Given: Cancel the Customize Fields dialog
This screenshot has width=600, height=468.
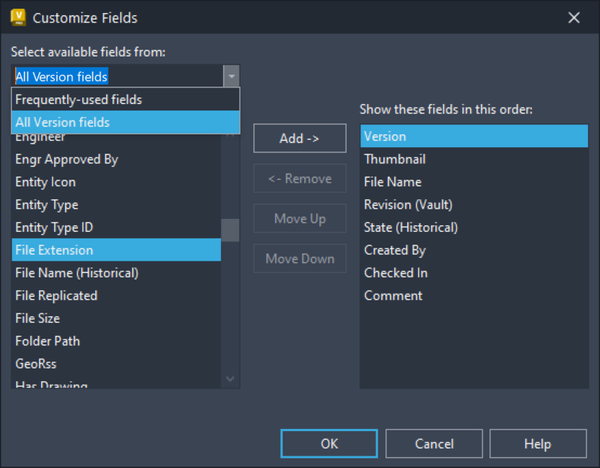Looking at the screenshot, I should tap(434, 443).
